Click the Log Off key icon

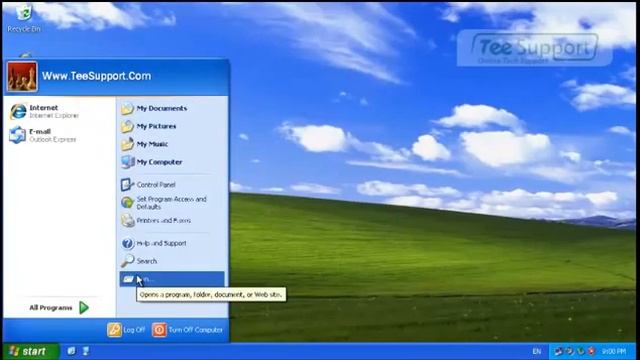114,330
